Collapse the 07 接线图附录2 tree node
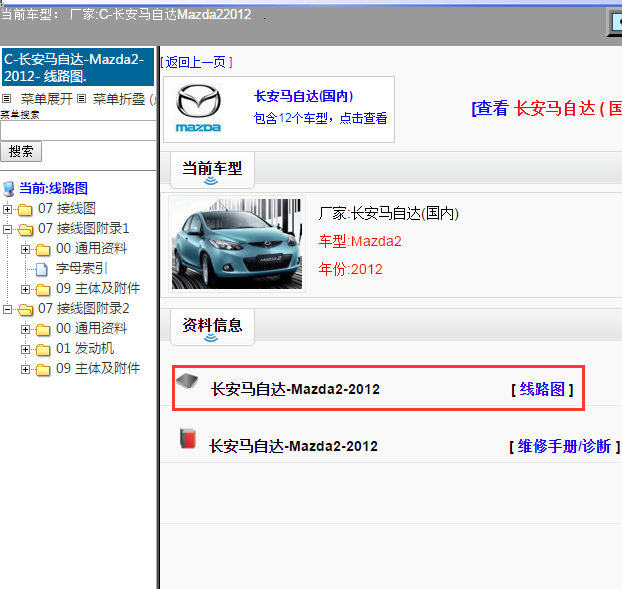 [x=8, y=309]
